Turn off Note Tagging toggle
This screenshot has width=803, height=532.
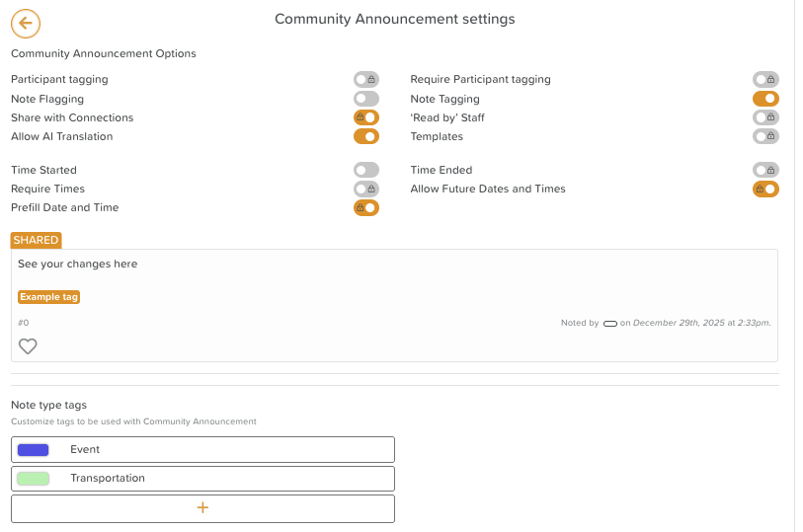[x=765, y=99]
